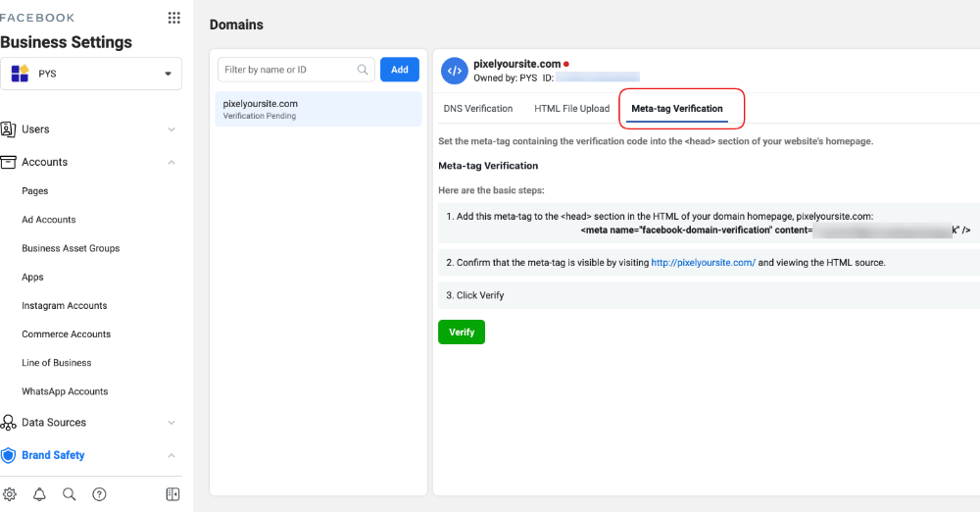Click the Data Sources nodes icon
Image resolution: width=980 pixels, height=512 pixels.
8,423
